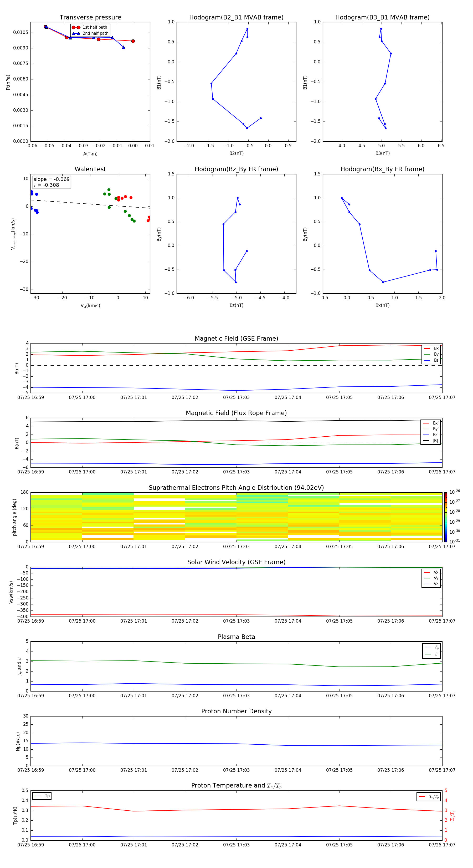473x868 pixels.
Task: Click the "Proton Number Density" title
Action: coord(236,711)
